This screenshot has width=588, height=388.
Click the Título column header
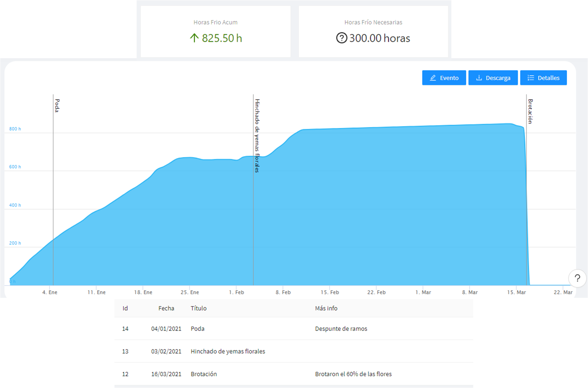198,308
